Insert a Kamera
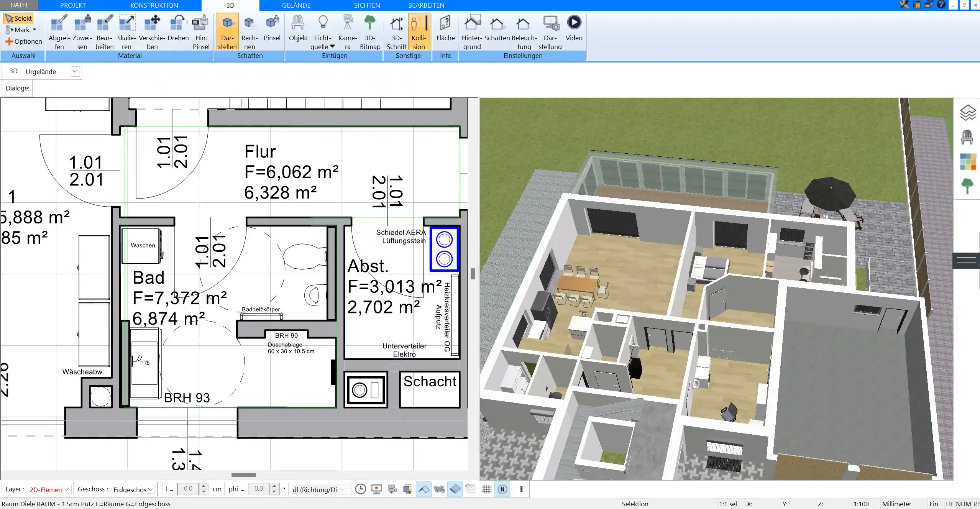 click(x=348, y=32)
